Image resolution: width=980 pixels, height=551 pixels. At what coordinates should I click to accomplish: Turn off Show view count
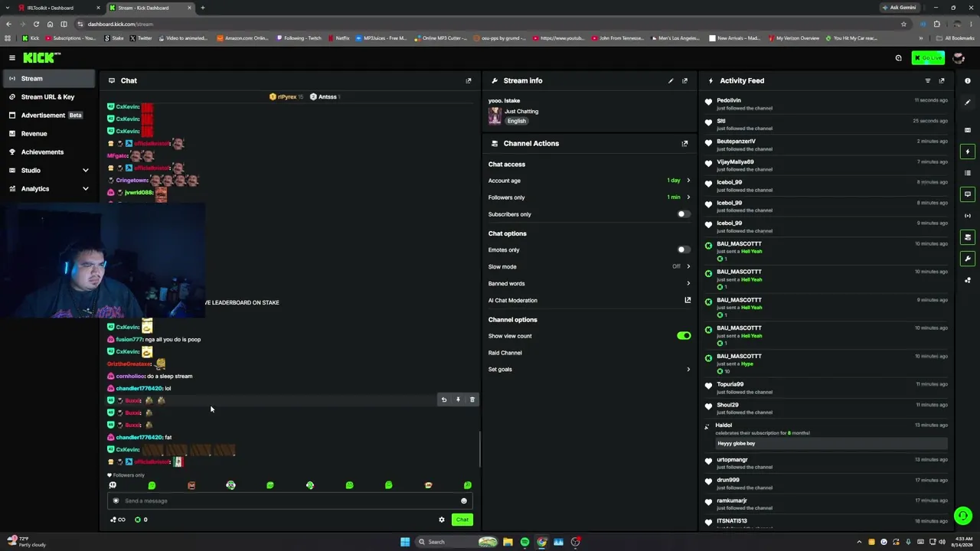click(684, 336)
